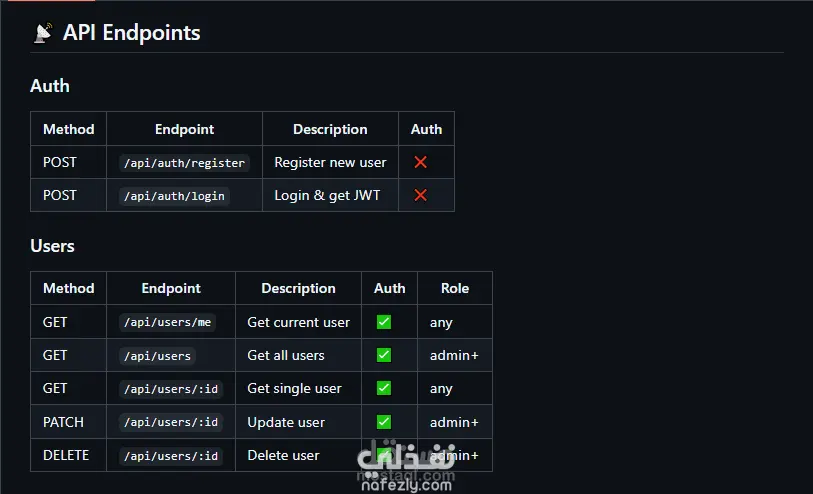Viewport: 813px width, 494px height.
Task: Click the green checkmark for Get current user
Action: coord(384,322)
